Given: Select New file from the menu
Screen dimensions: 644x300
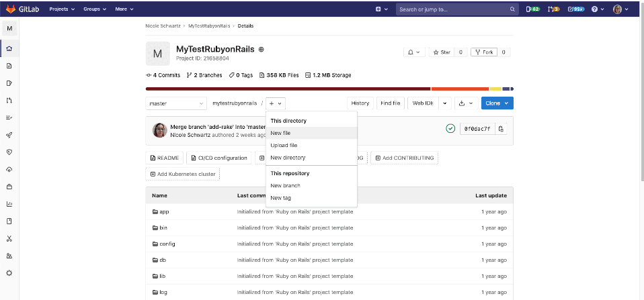Looking at the screenshot, I should [280, 133].
